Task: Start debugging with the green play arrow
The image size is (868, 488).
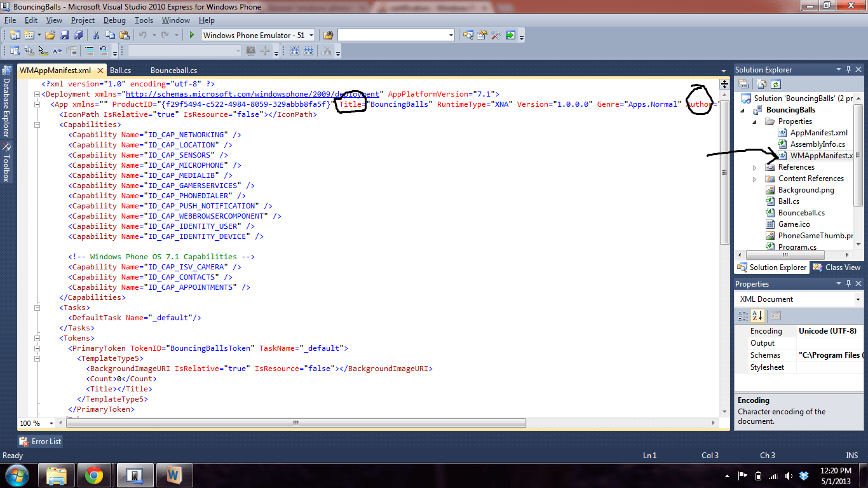Action: click(192, 36)
